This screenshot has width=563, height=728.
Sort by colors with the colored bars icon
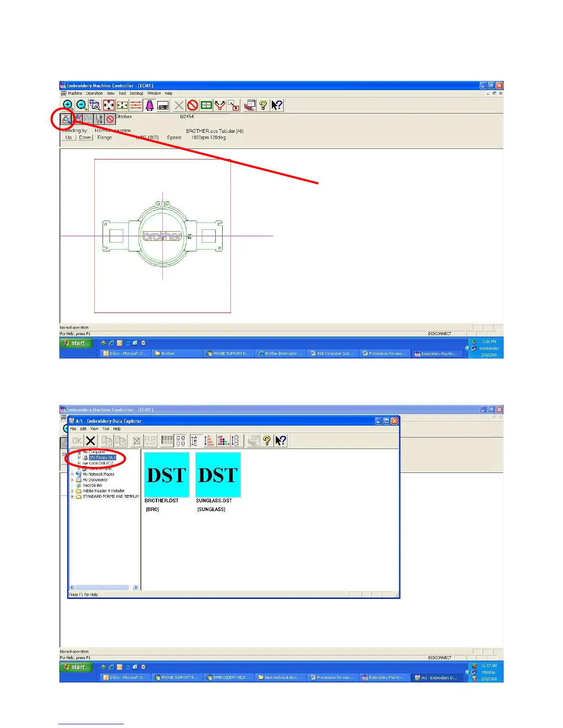(223, 441)
